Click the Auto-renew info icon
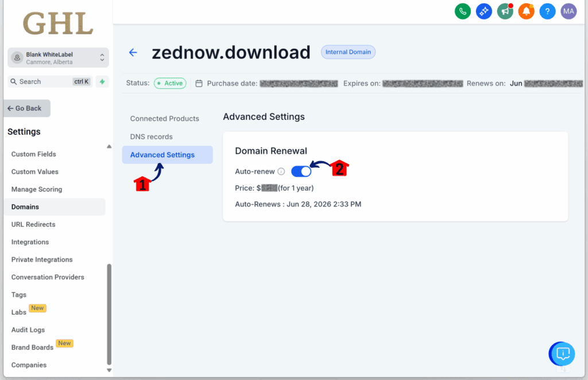The width and height of the screenshot is (588, 380). pyautogui.click(x=281, y=172)
